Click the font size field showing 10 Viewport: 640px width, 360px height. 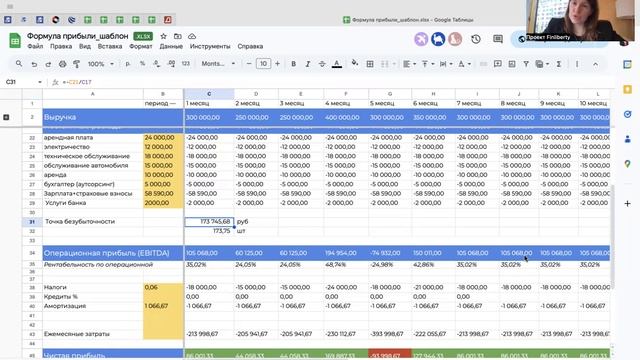coord(263,64)
